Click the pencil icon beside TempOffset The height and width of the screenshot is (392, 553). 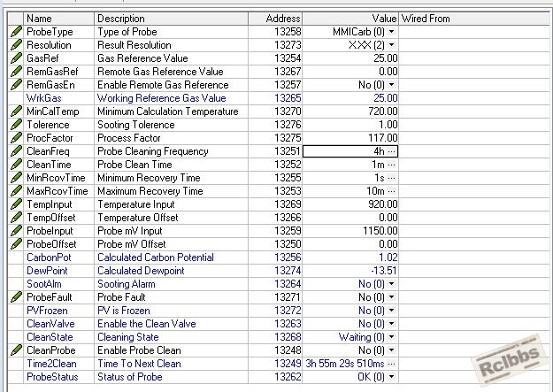16,218
